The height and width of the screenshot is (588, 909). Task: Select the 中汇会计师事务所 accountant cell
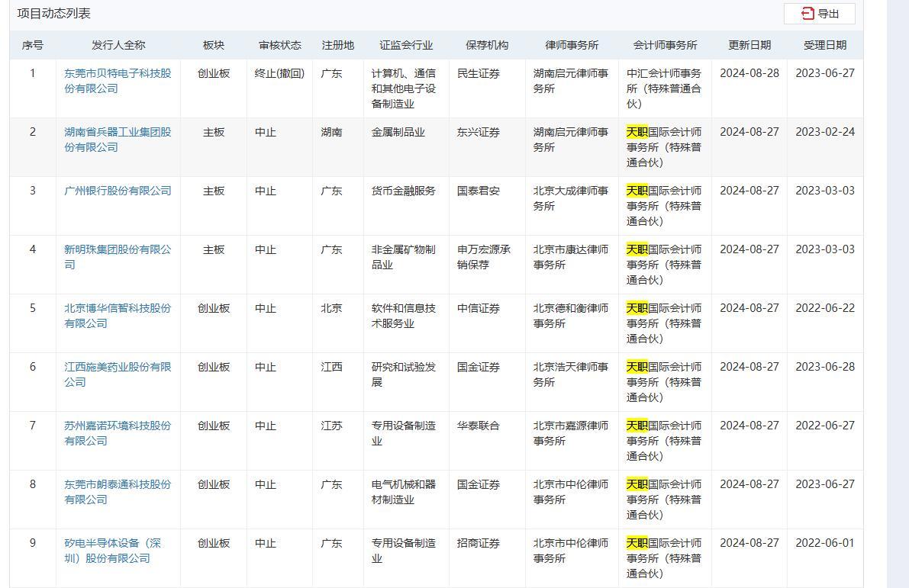tap(664, 88)
